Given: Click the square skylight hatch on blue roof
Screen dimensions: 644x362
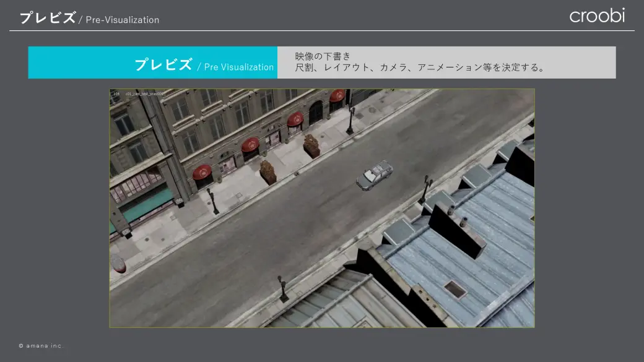Looking at the screenshot, I should [x=455, y=290].
